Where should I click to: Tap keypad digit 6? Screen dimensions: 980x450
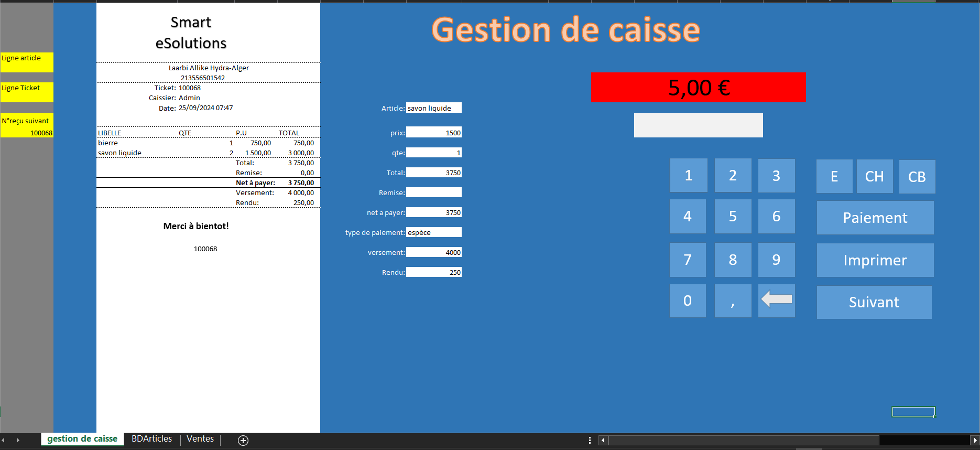click(x=776, y=216)
